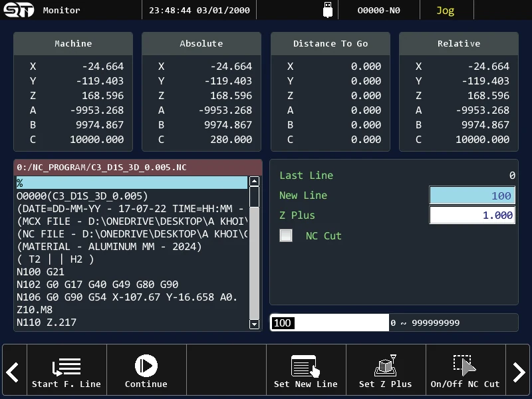
Task: Click Machine C value 10000.000
Action: 96,140
